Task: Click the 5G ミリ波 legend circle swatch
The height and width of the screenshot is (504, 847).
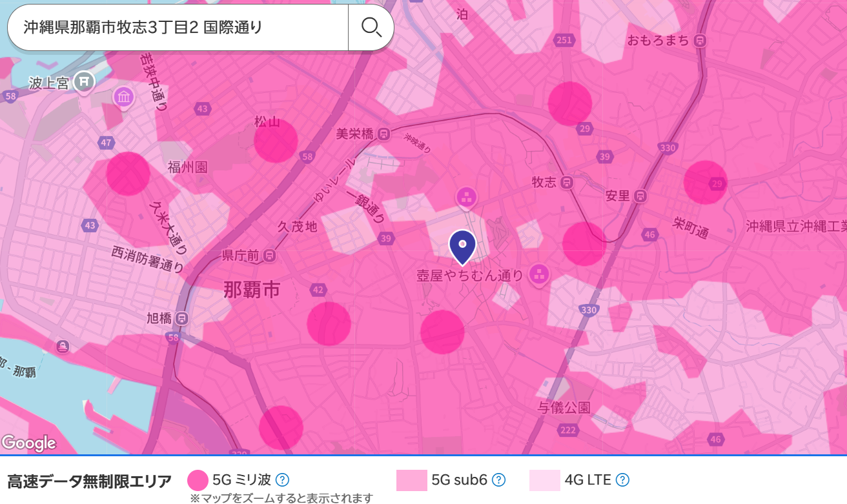Action: point(198,480)
